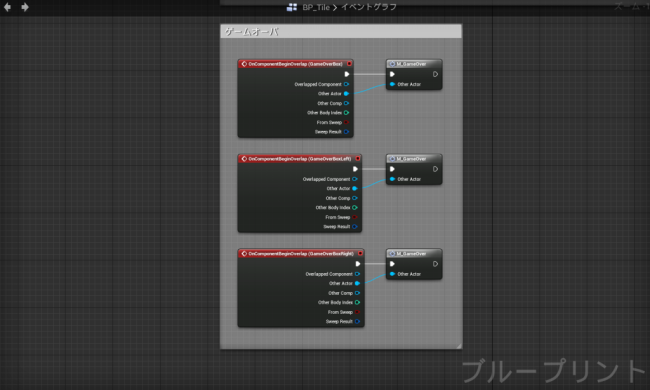This screenshot has height=390, width=650.
Task: Click the red delegate pin on GameOverBox event header
Action: [349, 64]
